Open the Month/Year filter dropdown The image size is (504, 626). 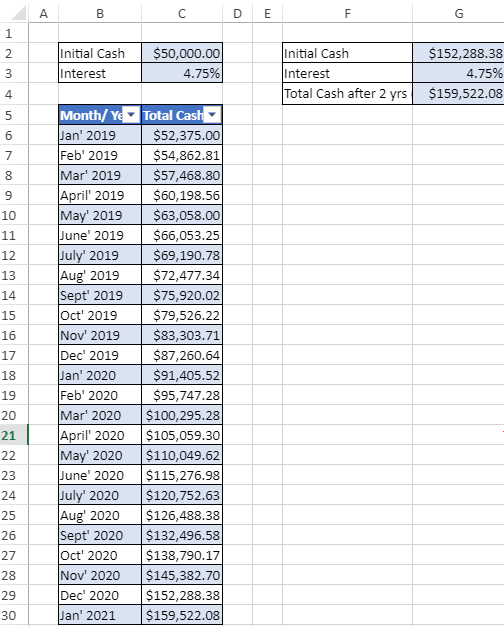tap(131, 115)
